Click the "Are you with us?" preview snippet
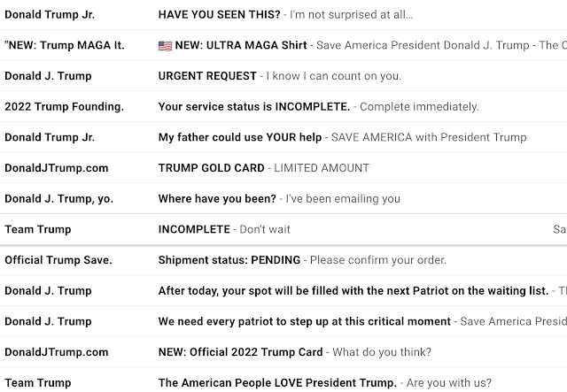This screenshot has width=567, height=392. click(x=447, y=383)
